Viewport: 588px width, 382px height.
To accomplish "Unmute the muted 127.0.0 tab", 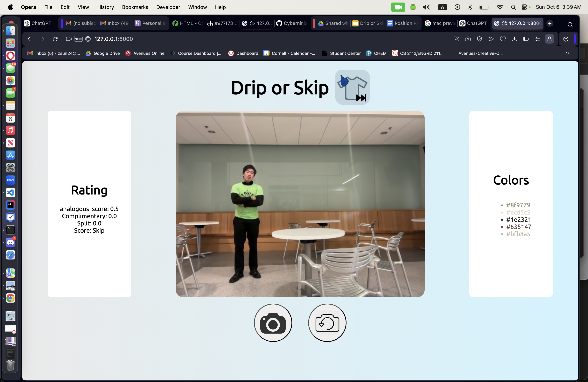I will [252, 23].
